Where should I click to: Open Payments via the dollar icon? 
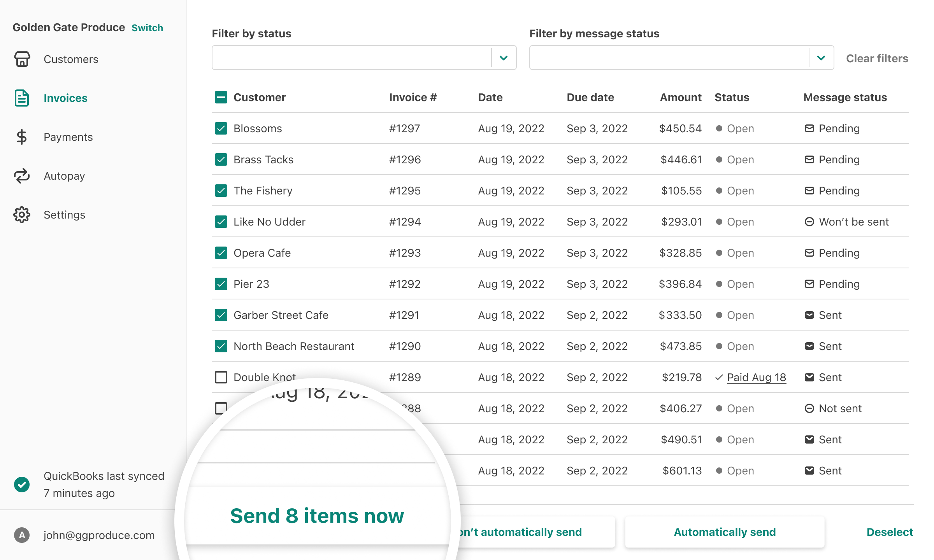(22, 137)
